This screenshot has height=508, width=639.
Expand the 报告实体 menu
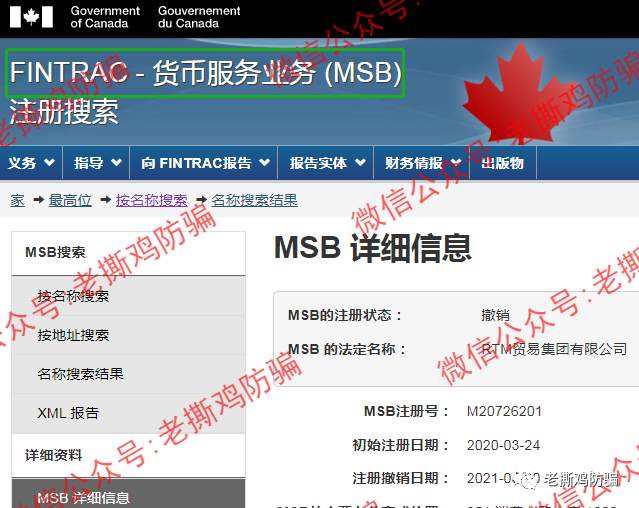point(326,163)
